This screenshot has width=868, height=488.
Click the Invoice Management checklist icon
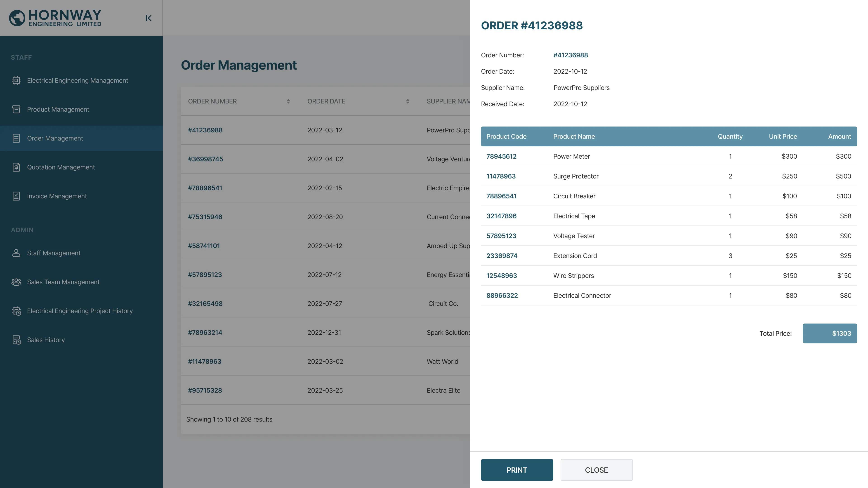[x=16, y=196]
